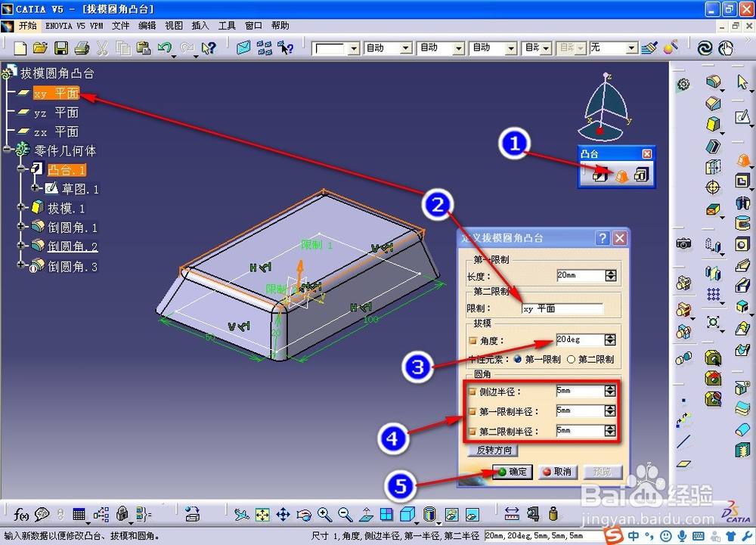The width and height of the screenshot is (756, 545).
Task: Click the Save disk icon
Action: point(60,48)
